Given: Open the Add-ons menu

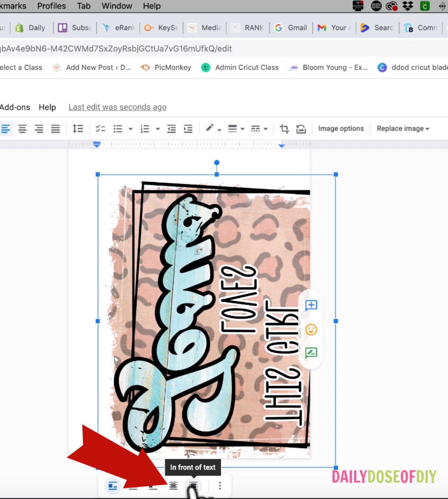Looking at the screenshot, I should click(15, 107).
